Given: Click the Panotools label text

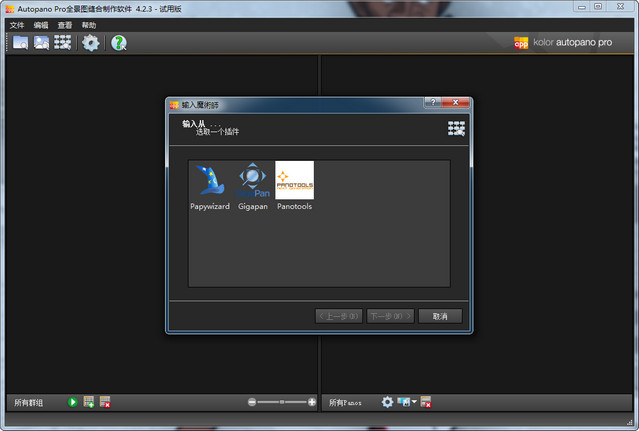Looking at the screenshot, I should pos(295,206).
